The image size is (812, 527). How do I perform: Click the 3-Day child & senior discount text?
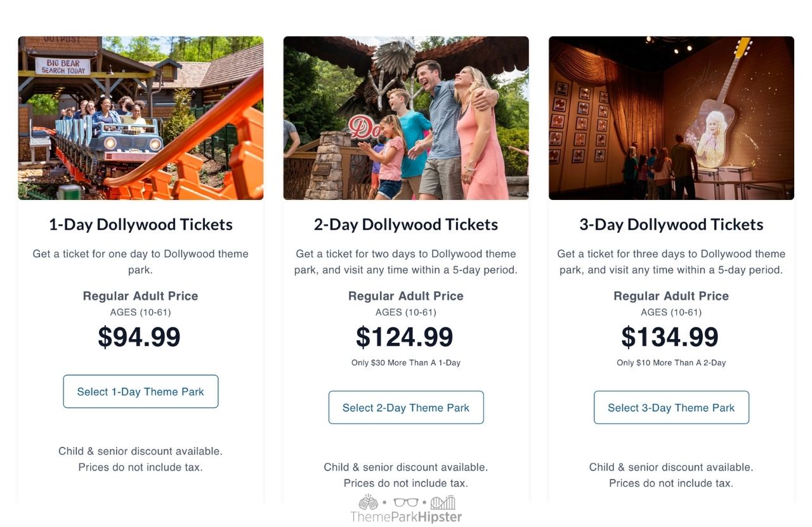671,467
